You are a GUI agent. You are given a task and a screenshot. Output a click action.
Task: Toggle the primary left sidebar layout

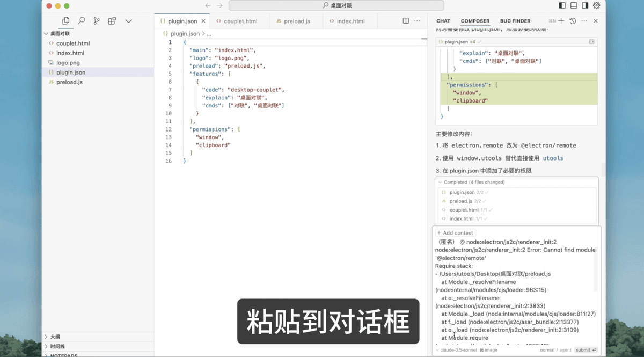pyautogui.click(x=562, y=5)
